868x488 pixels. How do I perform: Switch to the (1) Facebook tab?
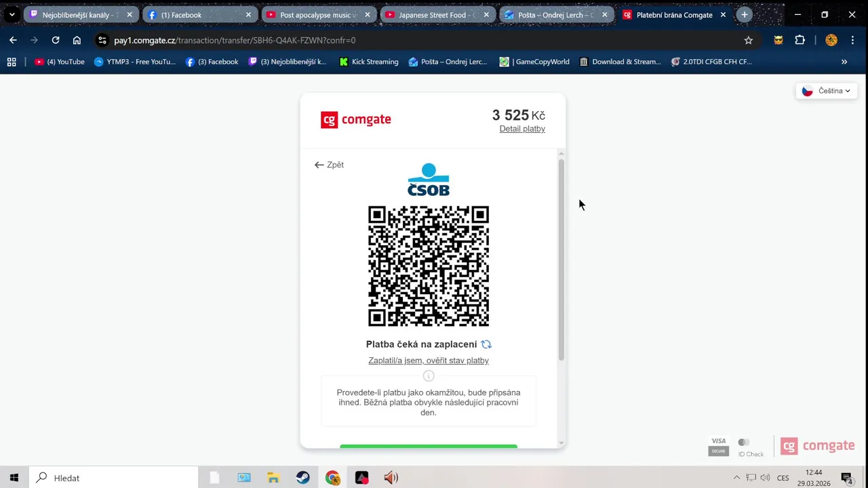[199, 14]
